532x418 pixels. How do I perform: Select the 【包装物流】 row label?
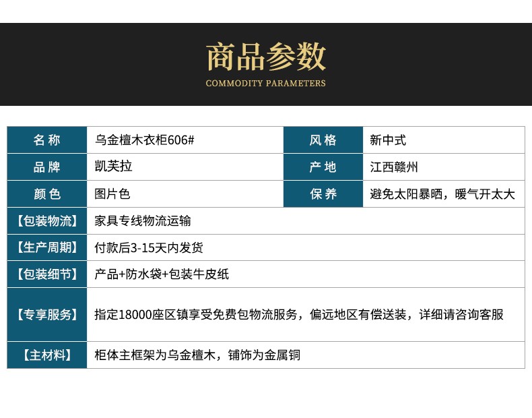tap(47, 220)
